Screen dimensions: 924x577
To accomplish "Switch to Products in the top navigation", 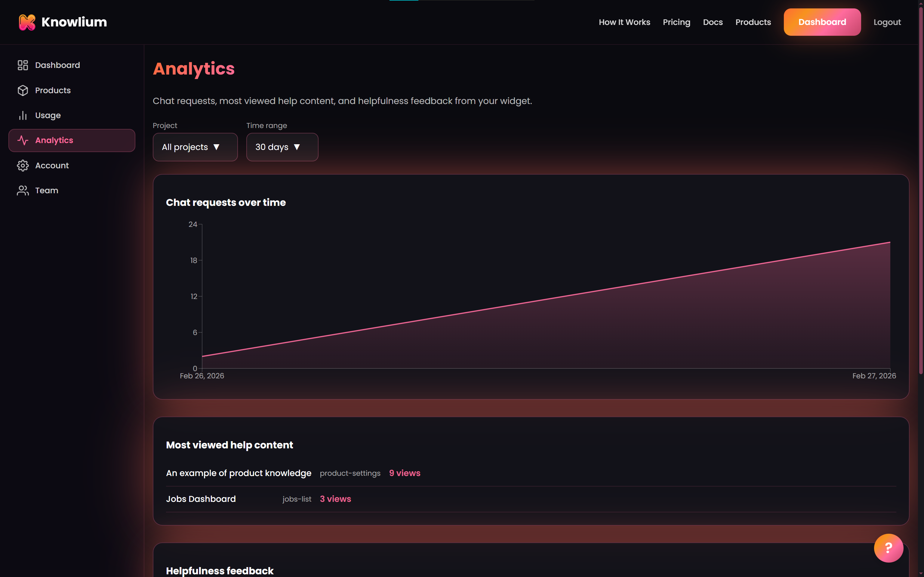I will coord(753,22).
